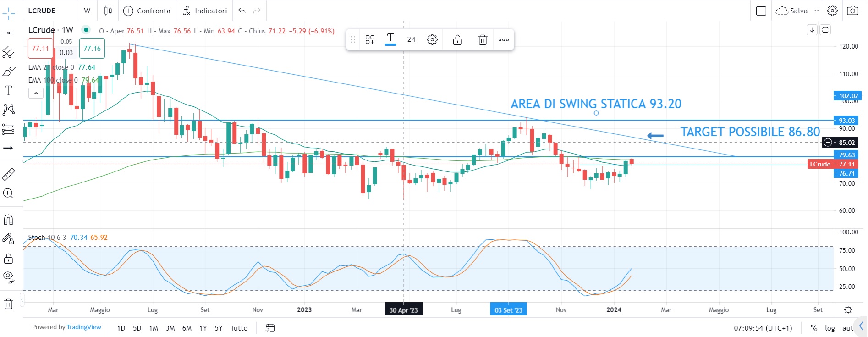Open the candlestick chart style selector
This screenshot has width=868, height=337.
(108, 11)
